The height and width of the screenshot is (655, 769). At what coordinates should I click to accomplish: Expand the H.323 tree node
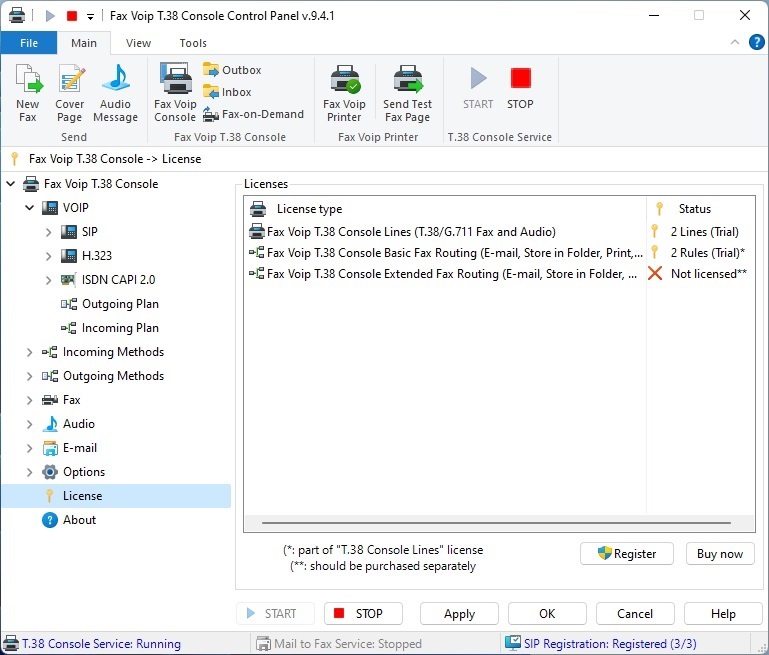(48, 256)
